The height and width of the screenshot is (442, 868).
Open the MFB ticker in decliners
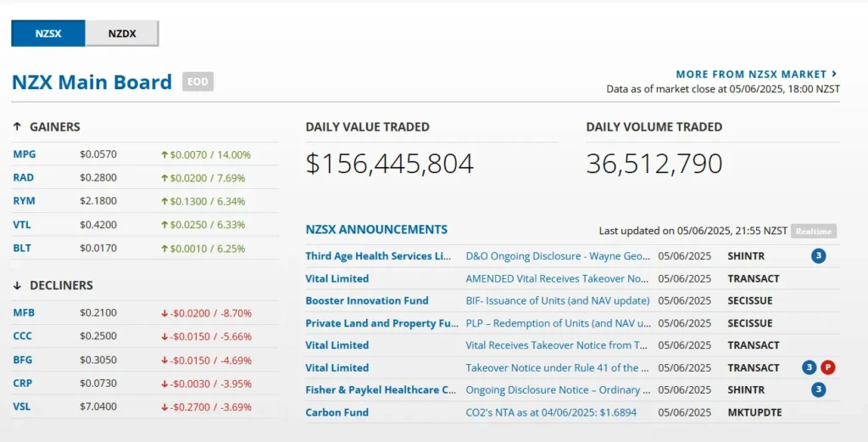pyautogui.click(x=24, y=313)
